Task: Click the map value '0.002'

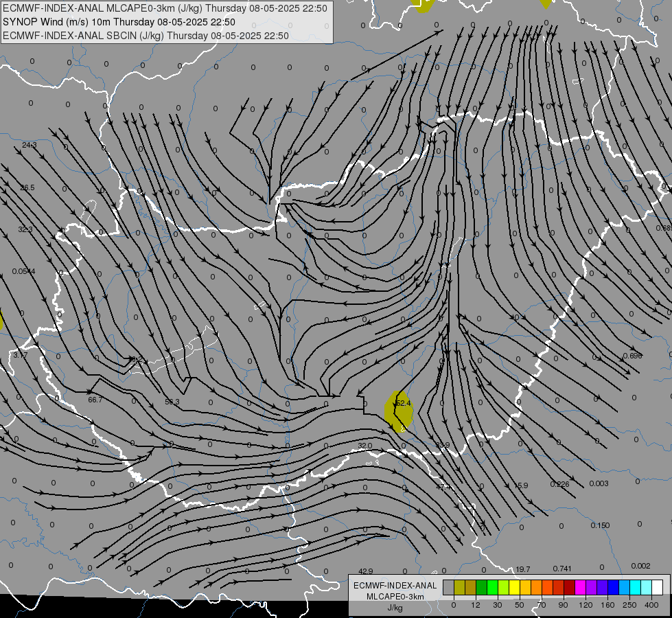Action: 640,566
